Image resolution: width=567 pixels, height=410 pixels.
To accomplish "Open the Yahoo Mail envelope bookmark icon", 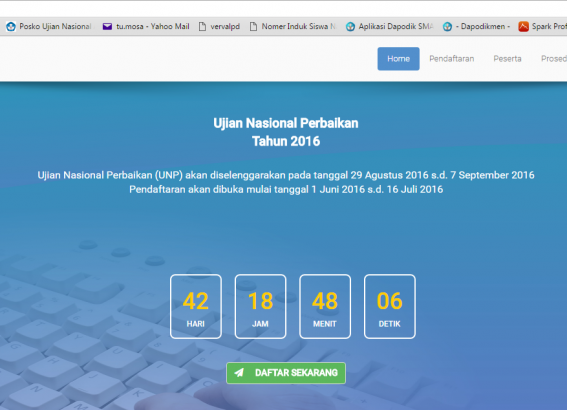I will coord(107,26).
